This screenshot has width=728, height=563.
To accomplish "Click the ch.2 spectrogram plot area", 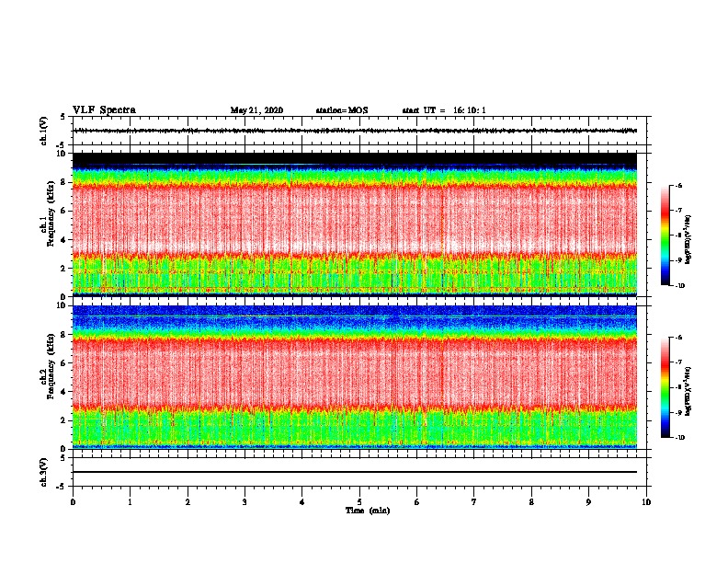I will 355,377.
